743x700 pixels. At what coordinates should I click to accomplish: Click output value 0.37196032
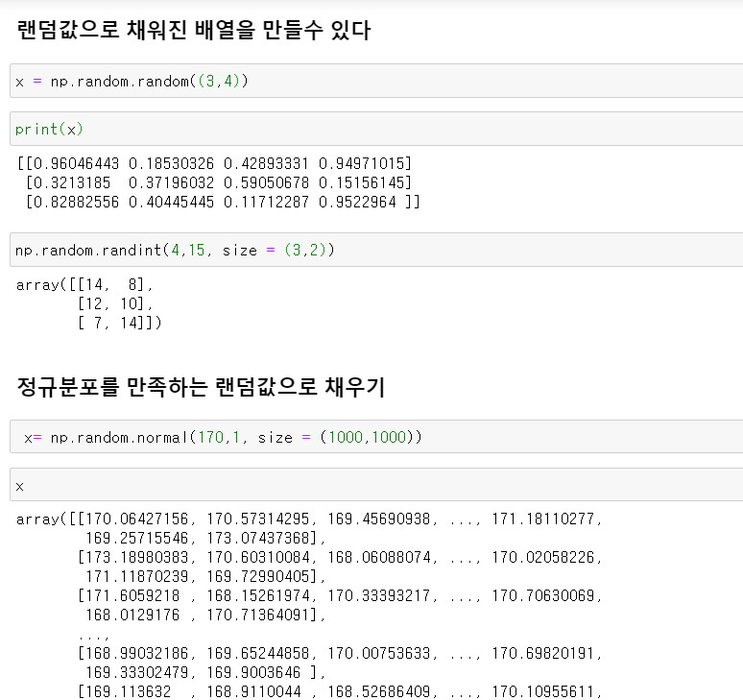click(171, 182)
